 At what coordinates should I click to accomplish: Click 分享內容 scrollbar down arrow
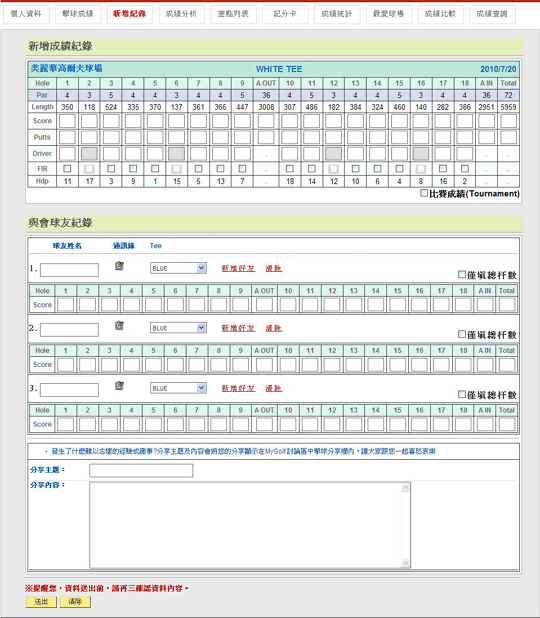406,563
